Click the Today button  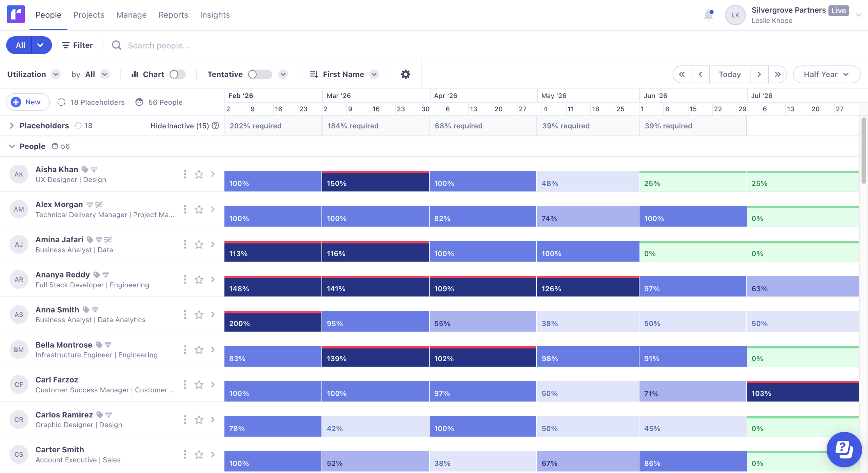730,74
